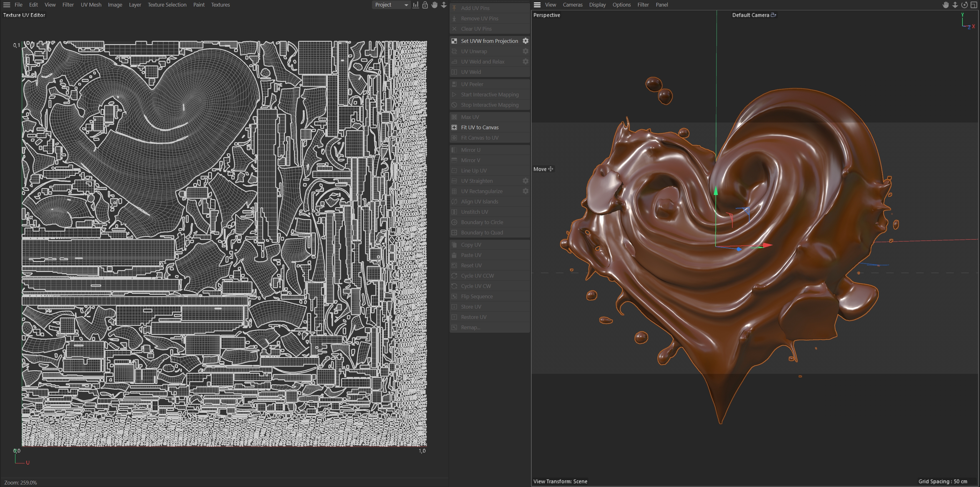Open the viewport Display menu

(597, 5)
